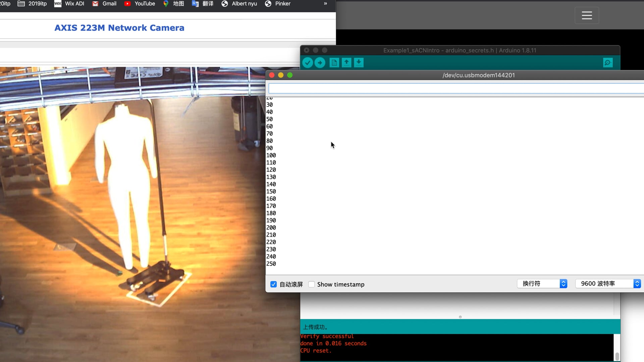Expand bookmarks overflow chevron
The image size is (644, 362).
point(325,4)
